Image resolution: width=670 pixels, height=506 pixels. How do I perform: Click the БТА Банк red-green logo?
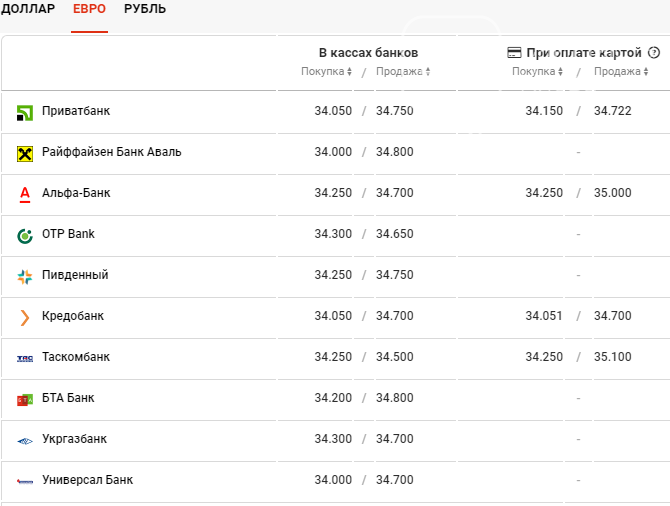coord(25,400)
